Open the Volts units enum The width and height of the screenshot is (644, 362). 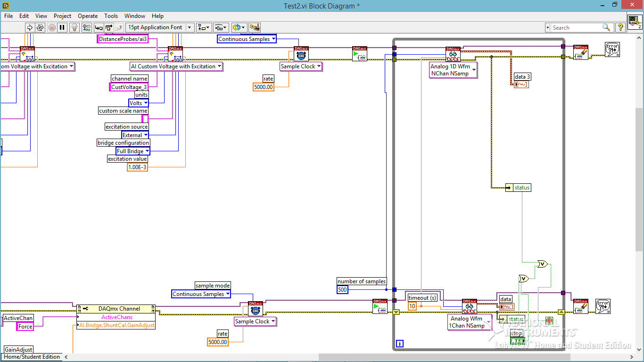point(139,103)
